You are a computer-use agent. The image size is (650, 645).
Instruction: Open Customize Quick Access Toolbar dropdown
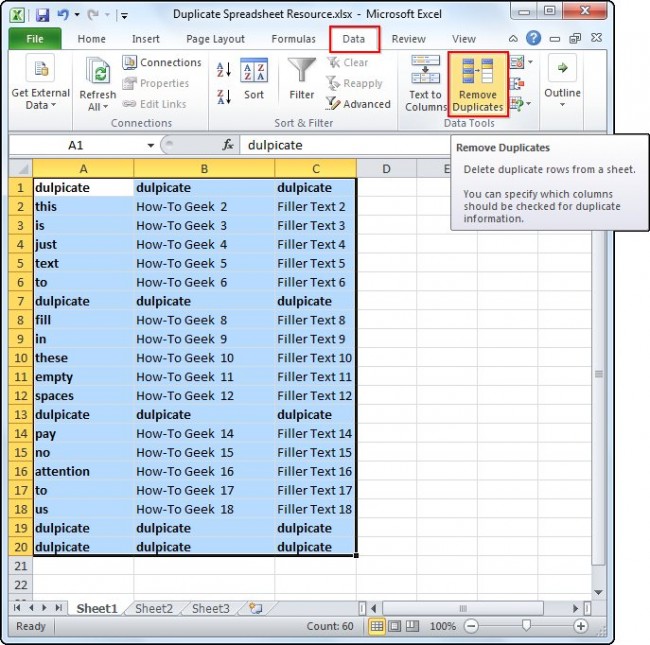(x=124, y=16)
